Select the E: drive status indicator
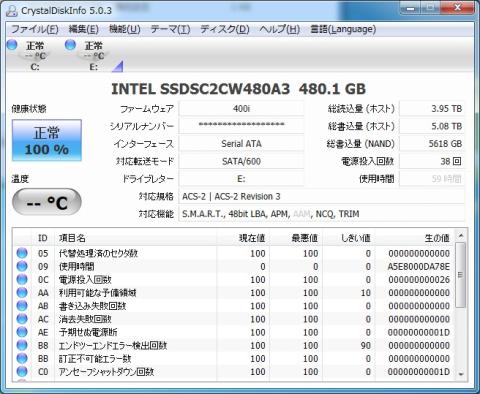Viewport: 480px width, 394px height. point(87,55)
